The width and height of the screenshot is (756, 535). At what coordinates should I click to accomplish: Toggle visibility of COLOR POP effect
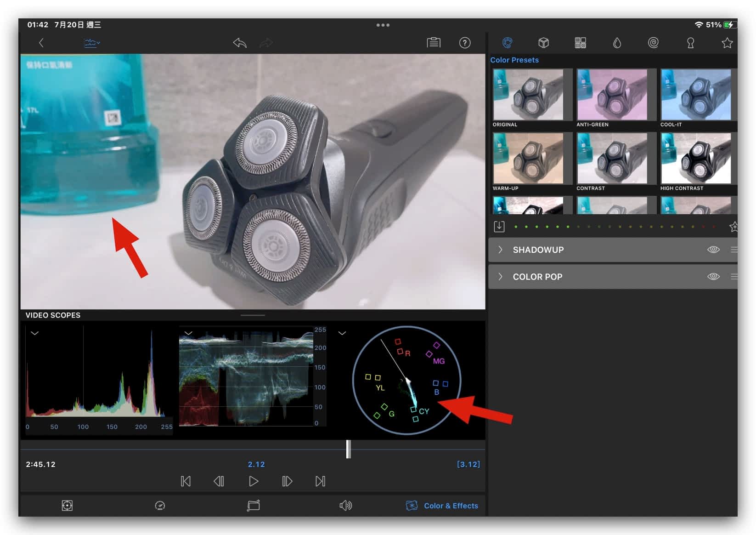[713, 277]
